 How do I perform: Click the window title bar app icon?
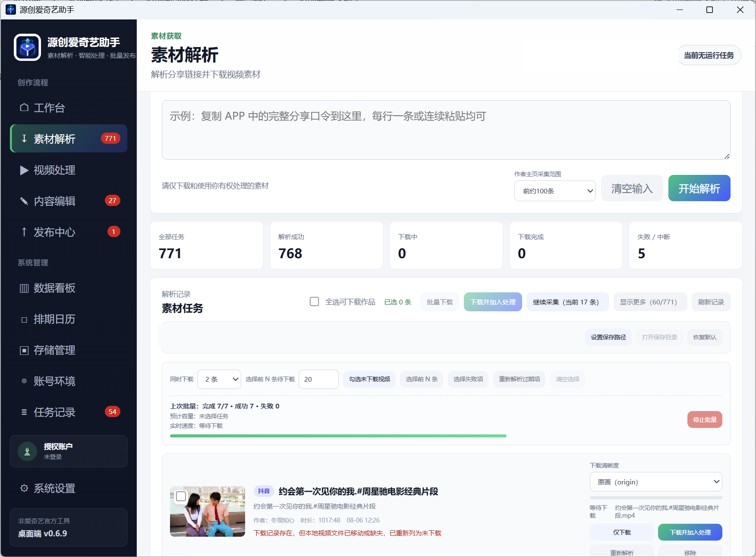tap(11, 9)
